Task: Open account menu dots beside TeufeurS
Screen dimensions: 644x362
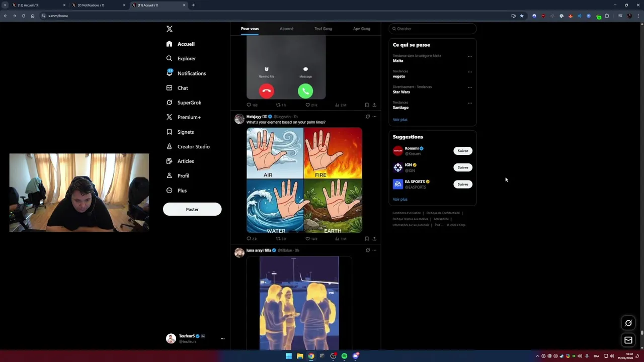Action: click(x=222, y=339)
